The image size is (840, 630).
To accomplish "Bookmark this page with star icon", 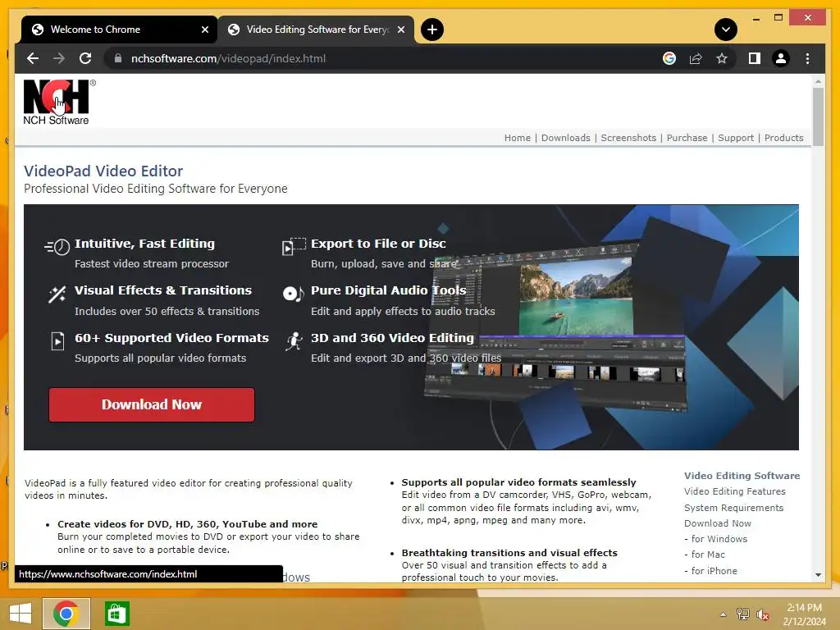I will click(722, 58).
